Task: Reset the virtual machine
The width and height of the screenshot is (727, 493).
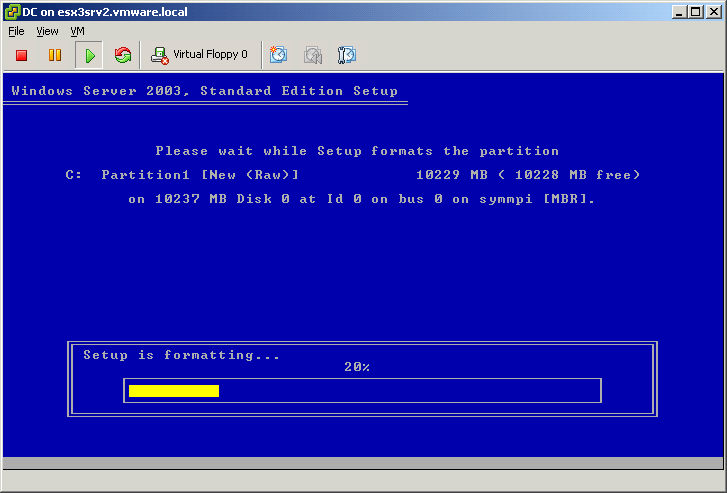Action: 123,55
